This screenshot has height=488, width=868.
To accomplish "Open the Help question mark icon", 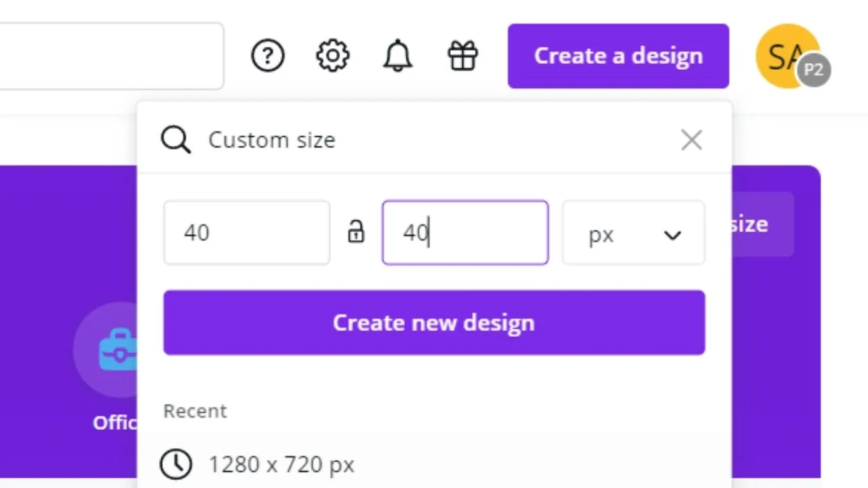I will (x=268, y=56).
